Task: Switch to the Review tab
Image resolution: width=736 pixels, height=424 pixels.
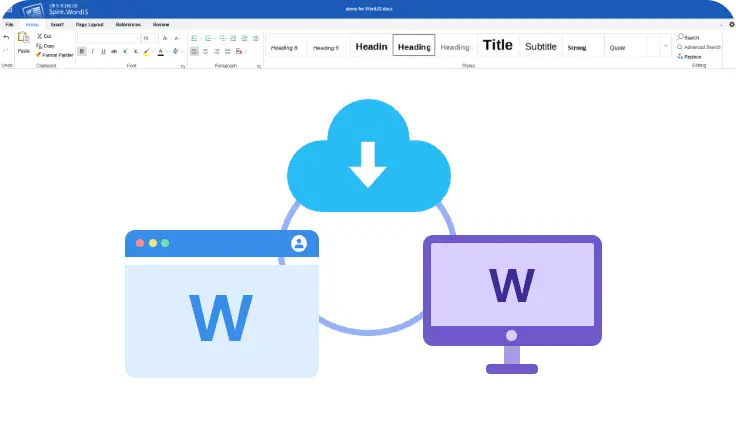Action: point(161,24)
